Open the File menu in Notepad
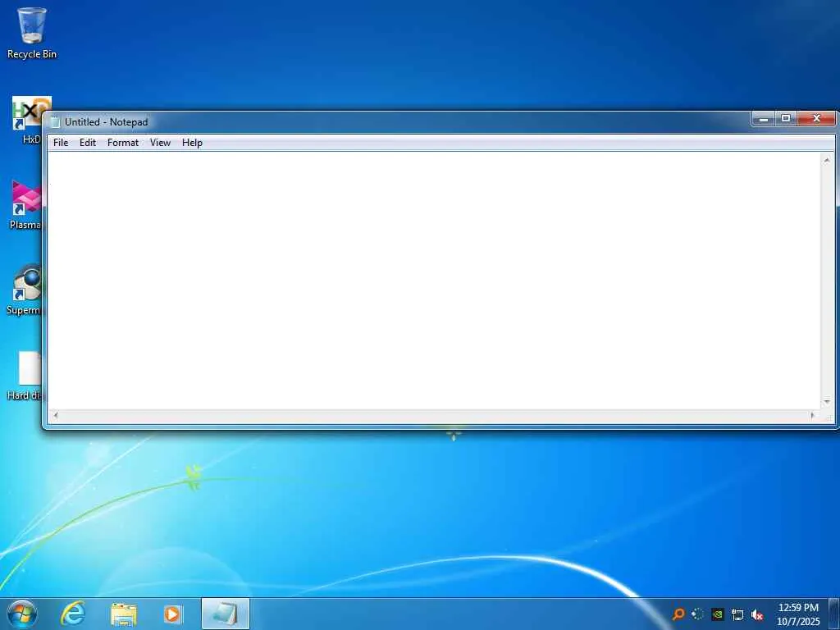 coord(61,143)
